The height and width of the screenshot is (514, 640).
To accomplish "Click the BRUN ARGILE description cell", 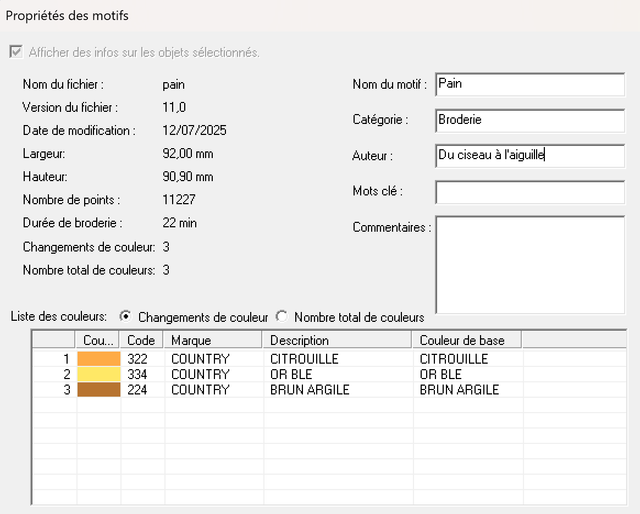I will click(x=310, y=390).
